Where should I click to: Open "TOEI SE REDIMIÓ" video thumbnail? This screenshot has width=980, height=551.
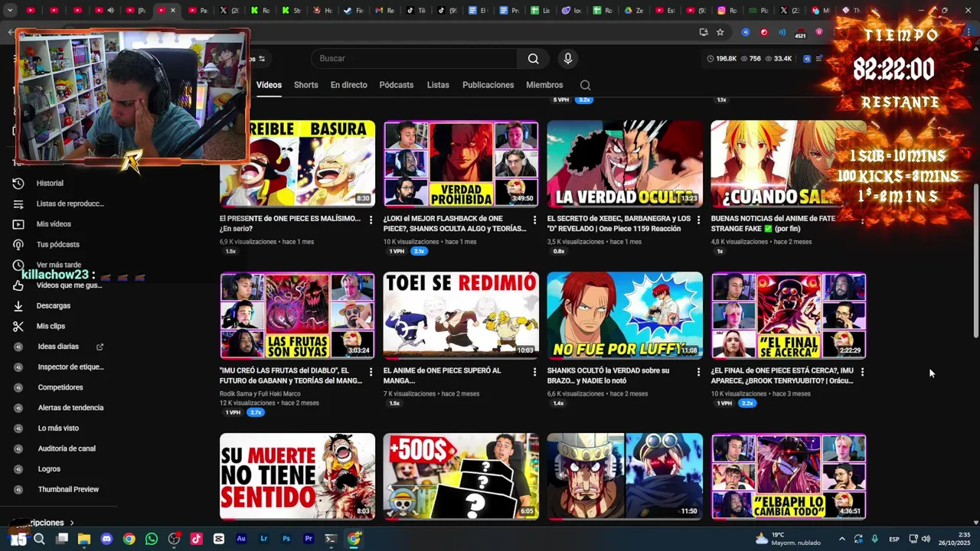tap(461, 315)
